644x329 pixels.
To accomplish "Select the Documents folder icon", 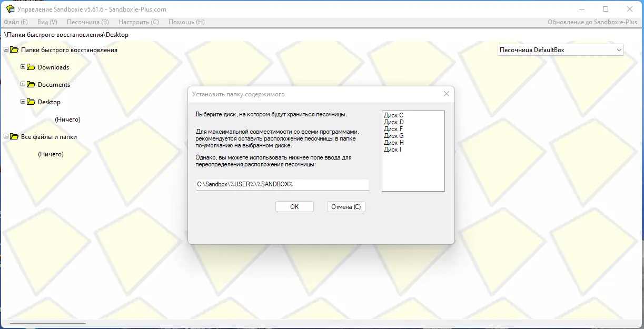I will point(31,85).
